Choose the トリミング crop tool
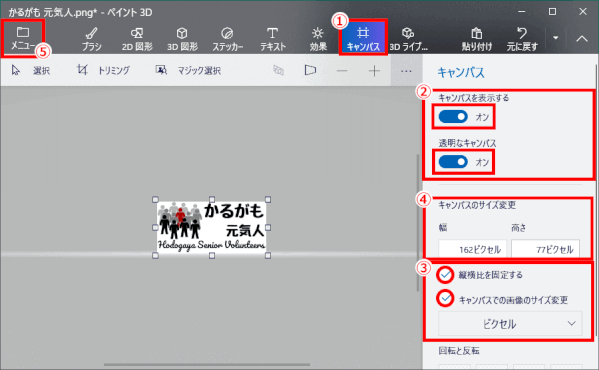The image size is (599, 370). [x=103, y=70]
